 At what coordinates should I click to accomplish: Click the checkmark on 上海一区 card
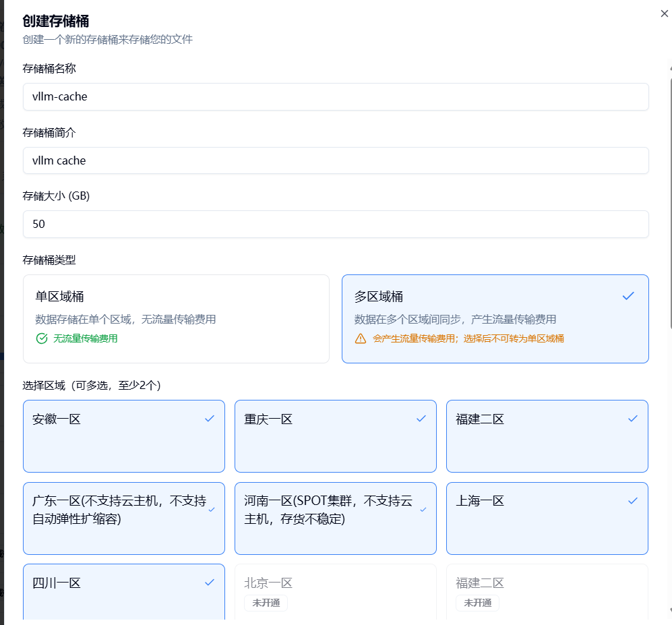click(632, 501)
